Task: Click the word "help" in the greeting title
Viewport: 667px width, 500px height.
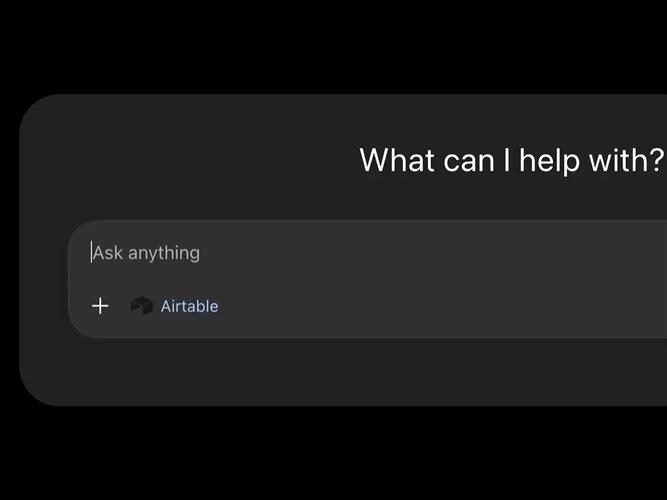Action: (x=549, y=160)
